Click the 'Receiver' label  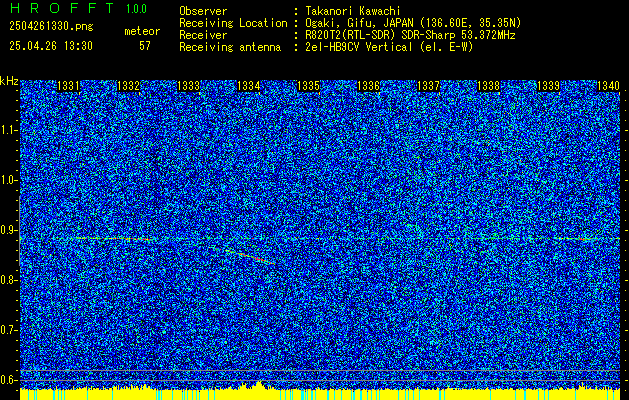[x=203, y=35]
